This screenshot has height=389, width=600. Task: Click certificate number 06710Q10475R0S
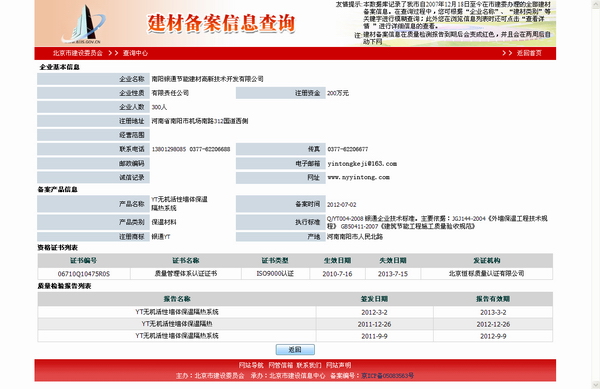(x=84, y=274)
